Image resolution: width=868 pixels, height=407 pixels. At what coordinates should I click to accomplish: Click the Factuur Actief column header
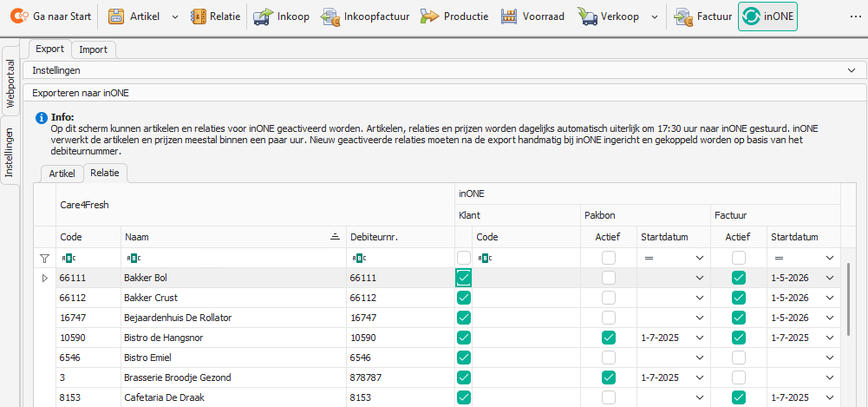[739, 237]
